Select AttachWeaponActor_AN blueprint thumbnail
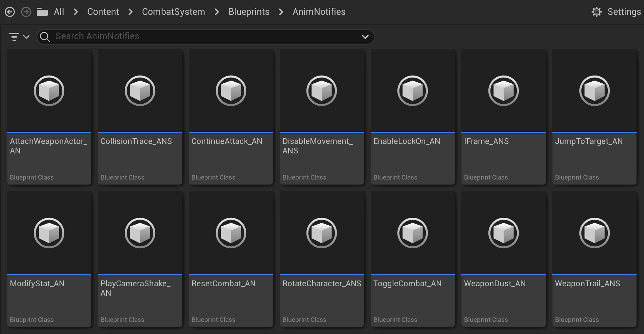Viewport: 644px width, 334px height. pyautogui.click(x=49, y=90)
